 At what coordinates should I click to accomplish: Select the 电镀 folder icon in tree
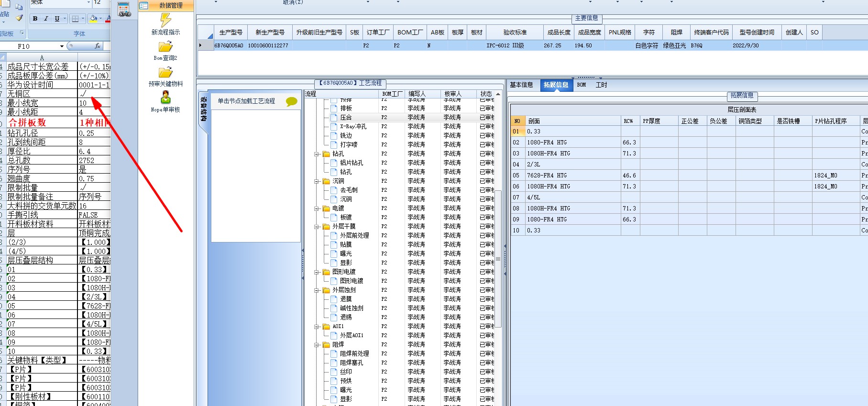coord(326,208)
